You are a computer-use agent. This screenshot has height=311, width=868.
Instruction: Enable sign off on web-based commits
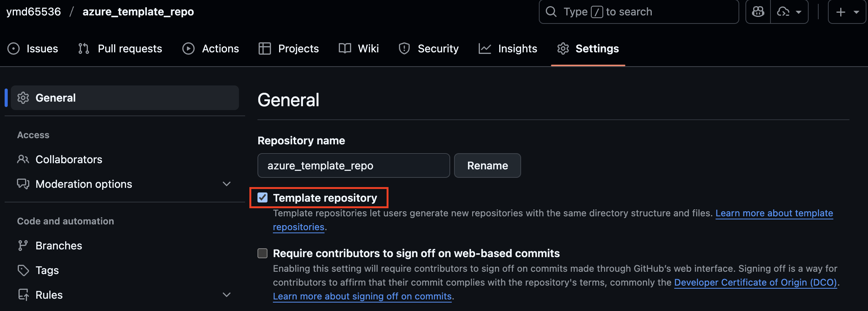[262, 253]
